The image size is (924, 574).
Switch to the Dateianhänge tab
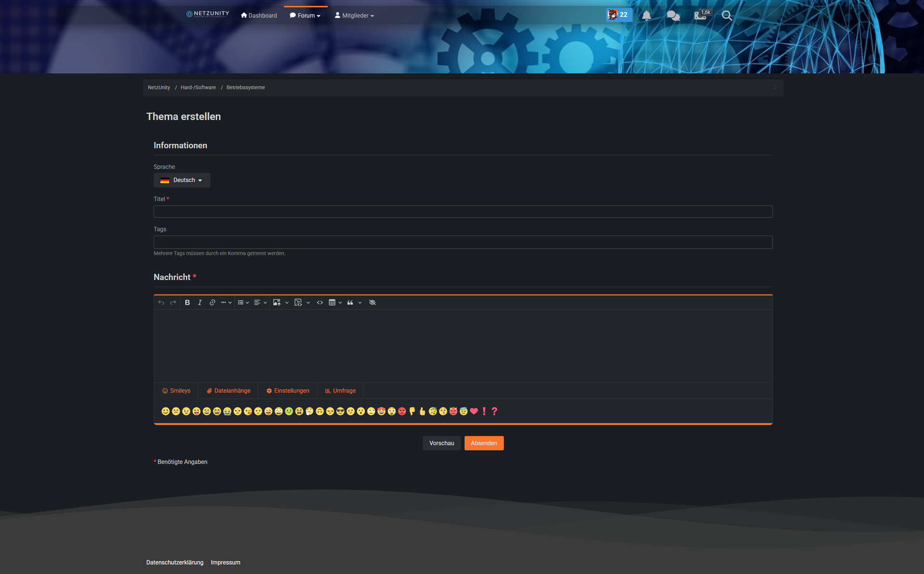pos(228,391)
